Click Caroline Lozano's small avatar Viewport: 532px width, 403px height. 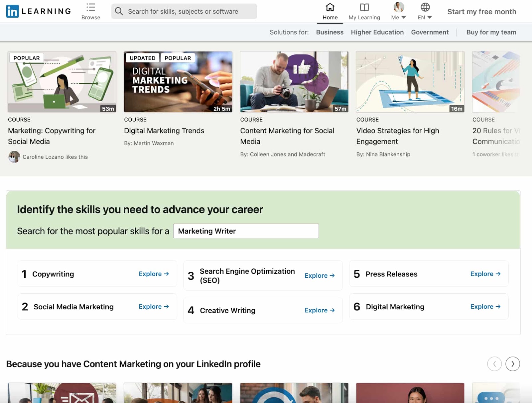coord(14,156)
